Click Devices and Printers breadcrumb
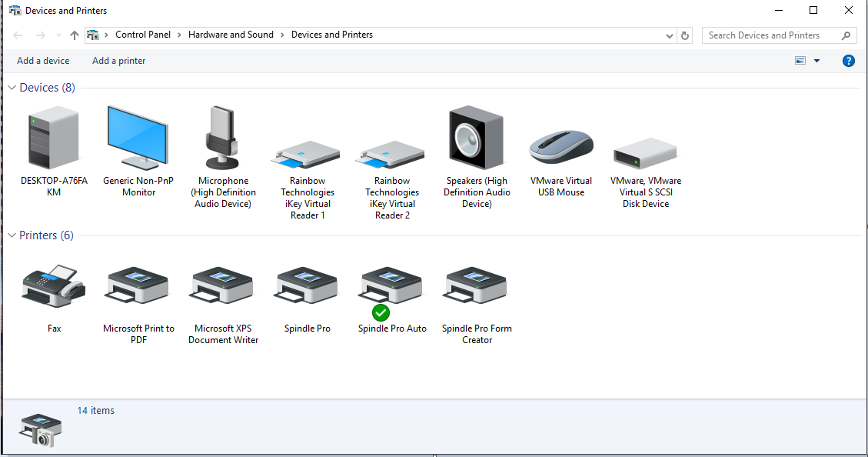The width and height of the screenshot is (868, 457). click(x=332, y=35)
